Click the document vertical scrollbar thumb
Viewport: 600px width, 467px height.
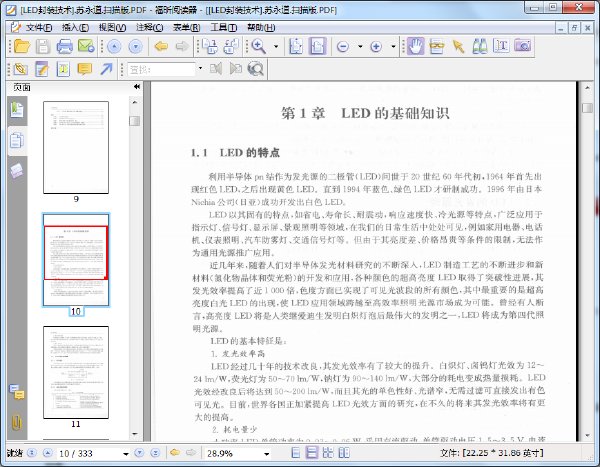tap(587, 108)
